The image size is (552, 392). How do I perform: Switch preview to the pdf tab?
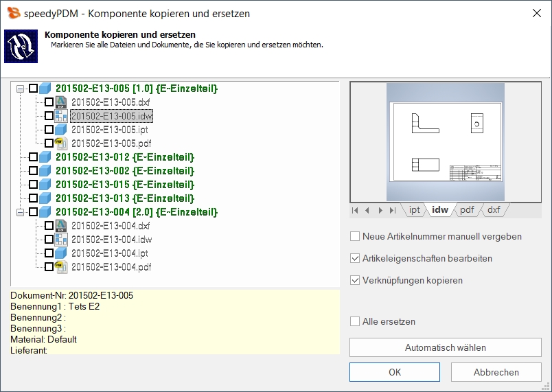[x=467, y=210]
